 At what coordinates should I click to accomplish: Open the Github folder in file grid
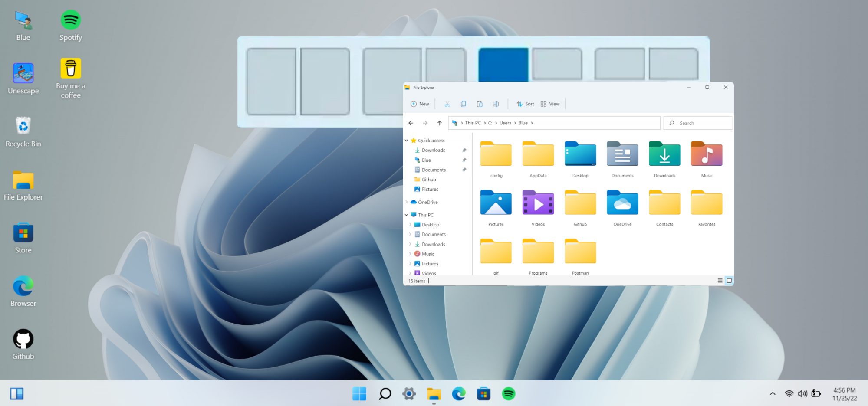point(580,208)
